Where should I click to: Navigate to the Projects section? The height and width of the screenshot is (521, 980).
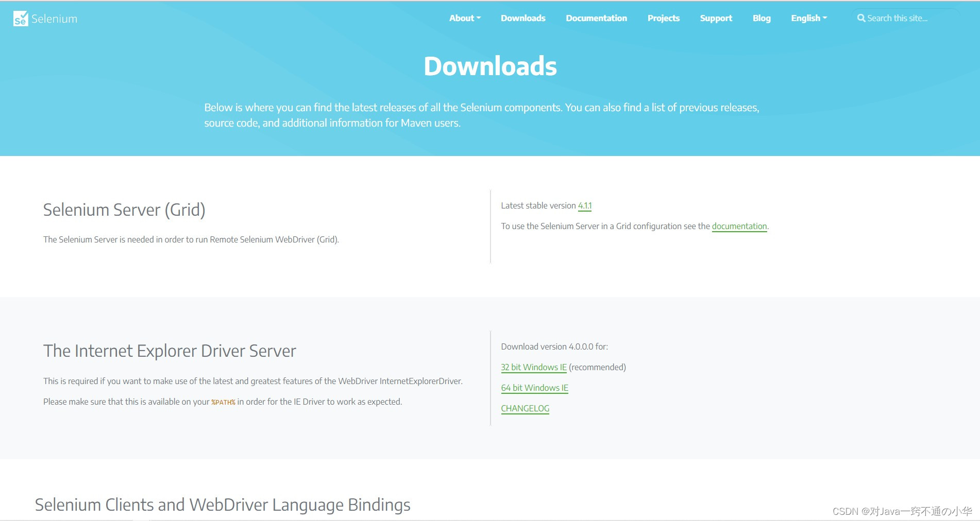(663, 18)
